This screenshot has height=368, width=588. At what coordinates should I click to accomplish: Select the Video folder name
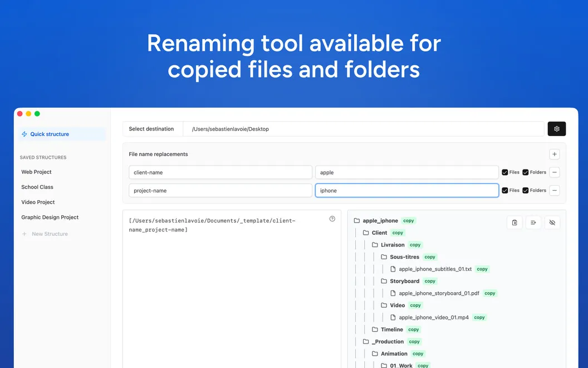pyautogui.click(x=397, y=306)
